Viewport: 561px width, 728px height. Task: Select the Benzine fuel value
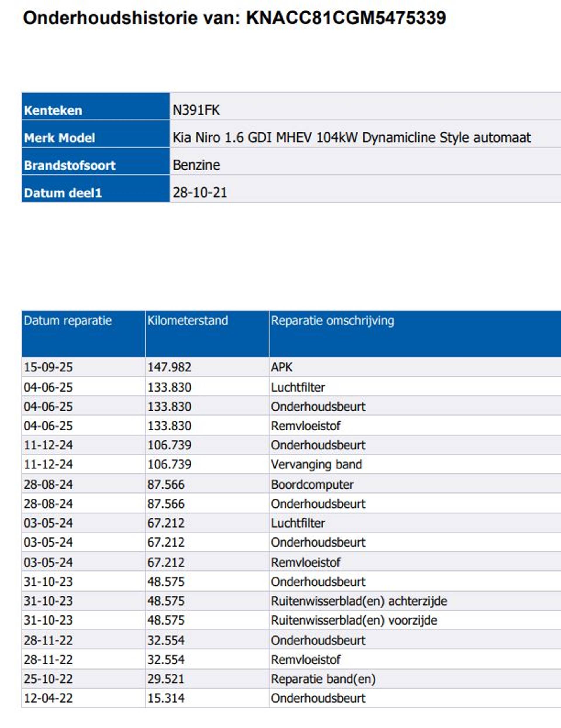tap(196, 165)
